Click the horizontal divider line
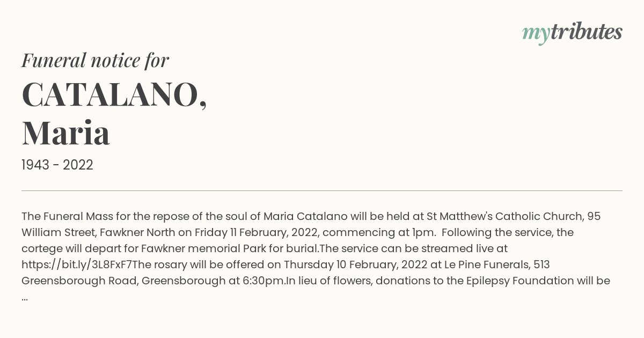The height and width of the screenshot is (338, 644). coord(322,190)
